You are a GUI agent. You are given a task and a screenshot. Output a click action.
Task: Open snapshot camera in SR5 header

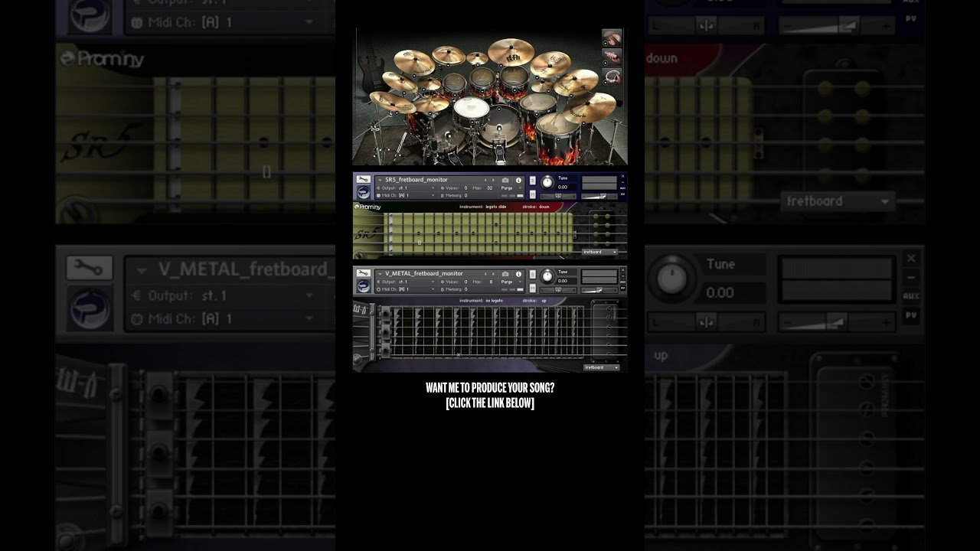tap(505, 181)
